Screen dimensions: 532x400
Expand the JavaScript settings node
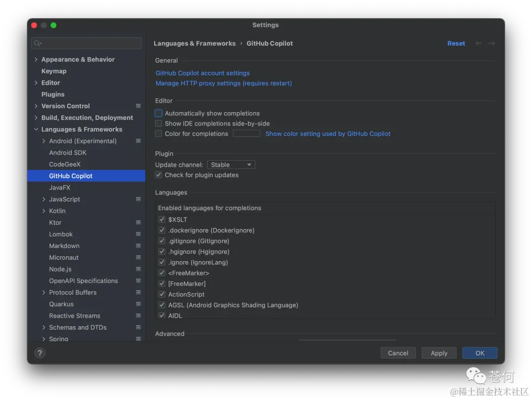pos(44,199)
